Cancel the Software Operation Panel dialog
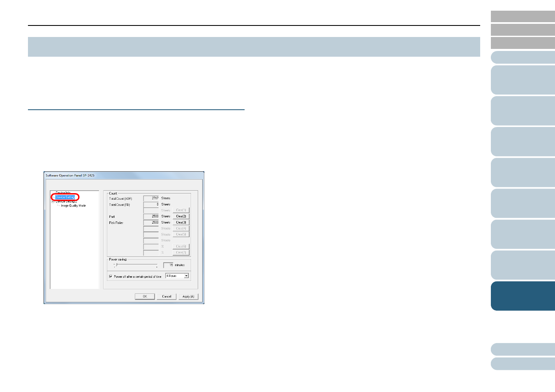Screen dimensions: 555x392 coord(166,297)
